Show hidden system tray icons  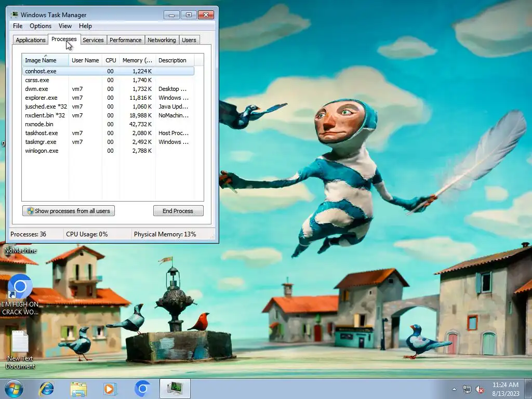454,390
